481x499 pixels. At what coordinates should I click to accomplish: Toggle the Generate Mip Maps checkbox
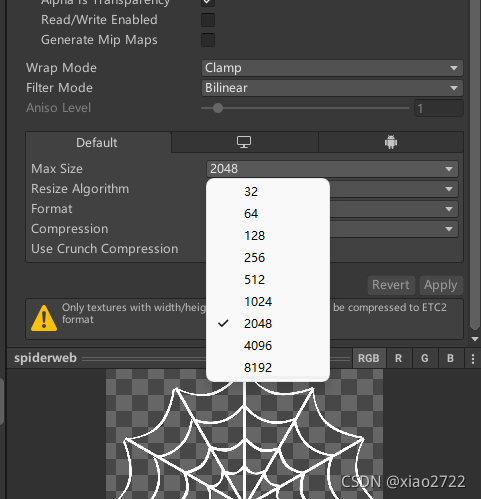click(208, 40)
